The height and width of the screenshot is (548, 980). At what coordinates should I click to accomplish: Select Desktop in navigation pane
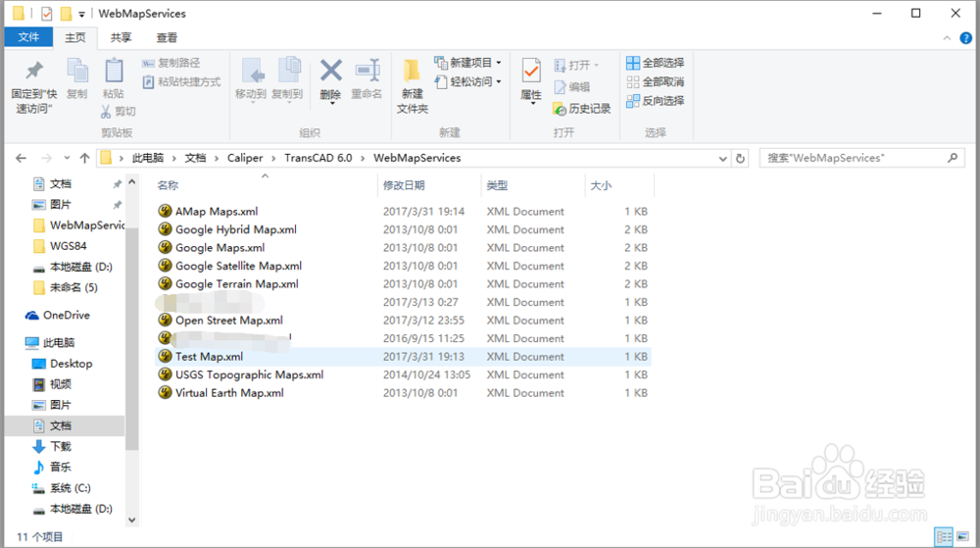(71, 363)
